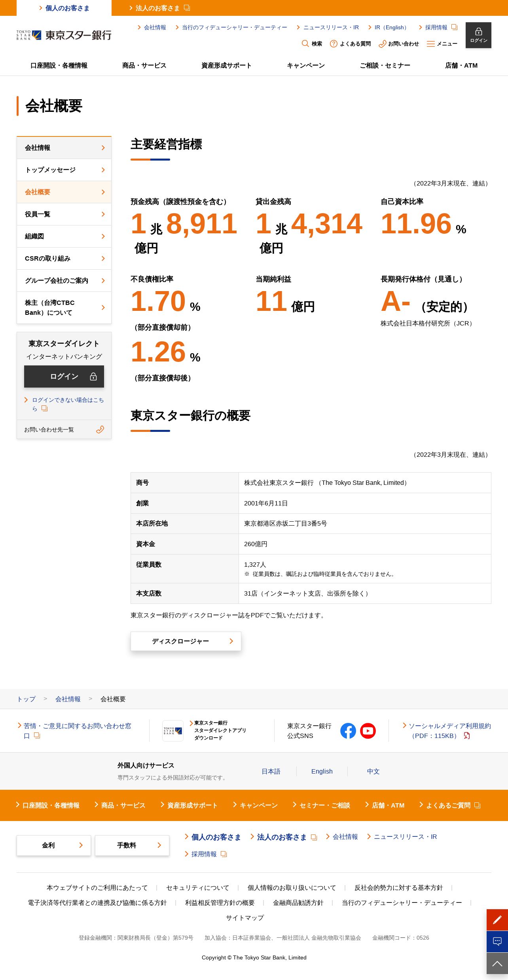Click the sidebar ログイン button
This screenshot has width=508, height=980.
pyautogui.click(x=64, y=376)
